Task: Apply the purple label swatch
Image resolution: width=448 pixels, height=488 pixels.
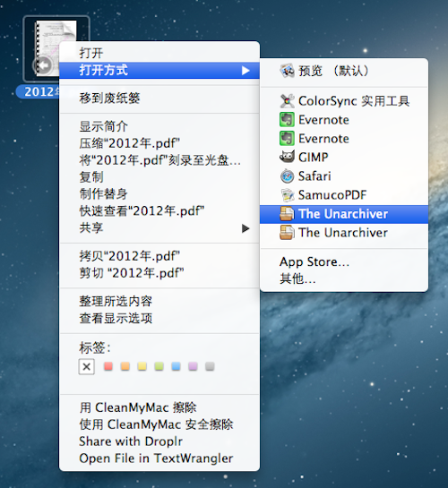Action: pos(193,366)
